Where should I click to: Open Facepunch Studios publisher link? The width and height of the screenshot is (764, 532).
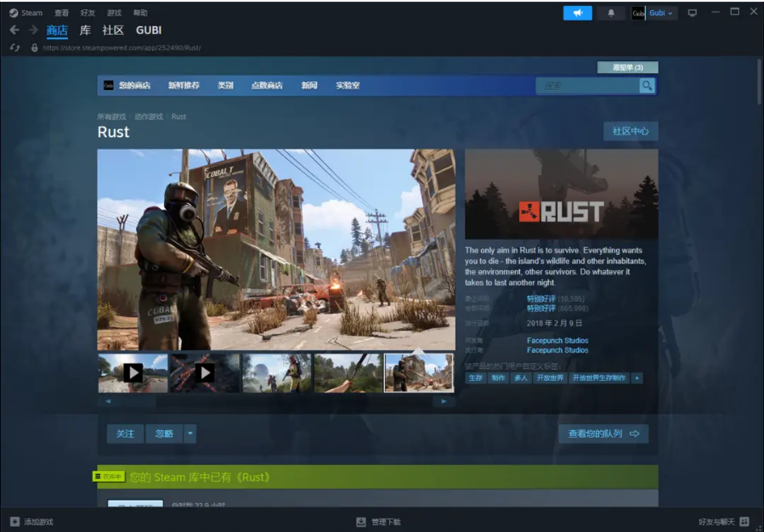point(557,350)
